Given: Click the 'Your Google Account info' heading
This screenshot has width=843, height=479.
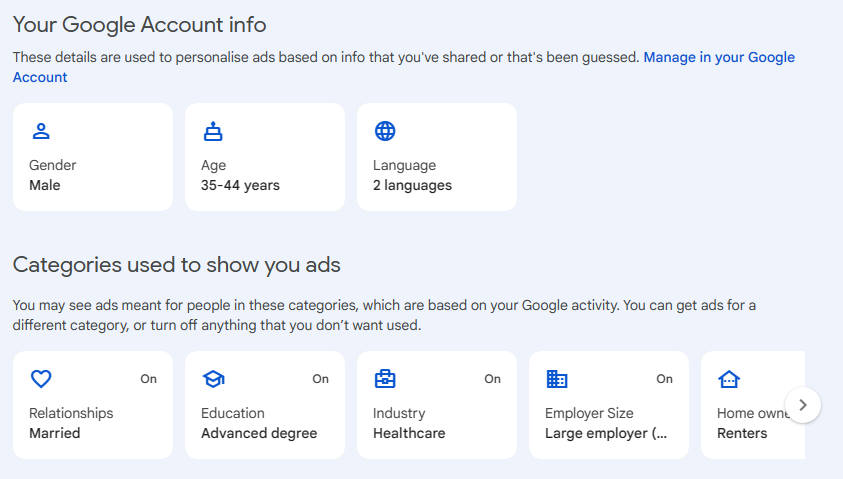Looking at the screenshot, I should [139, 25].
